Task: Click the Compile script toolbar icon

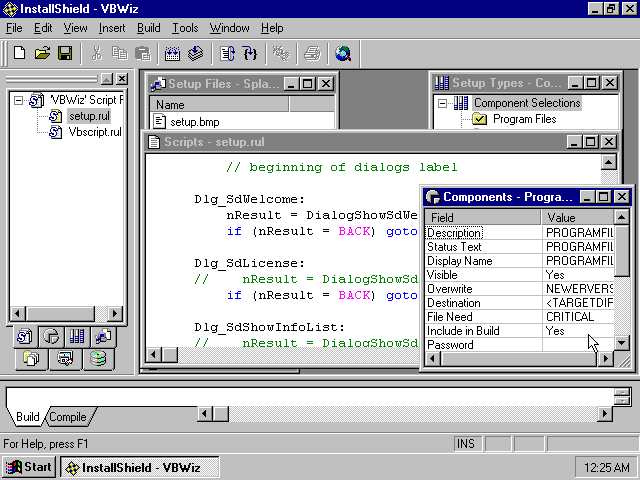Action: (227, 53)
